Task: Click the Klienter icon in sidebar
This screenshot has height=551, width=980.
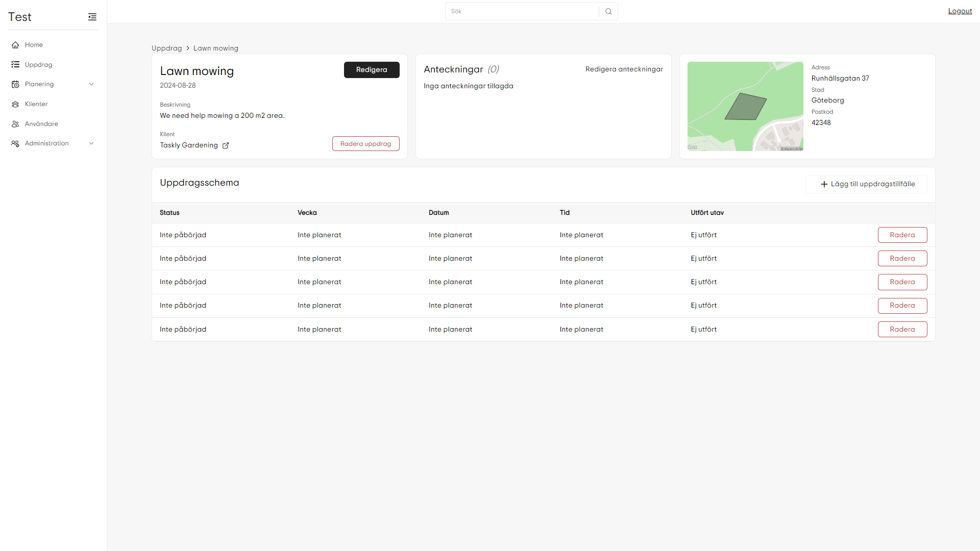Action: [x=15, y=104]
